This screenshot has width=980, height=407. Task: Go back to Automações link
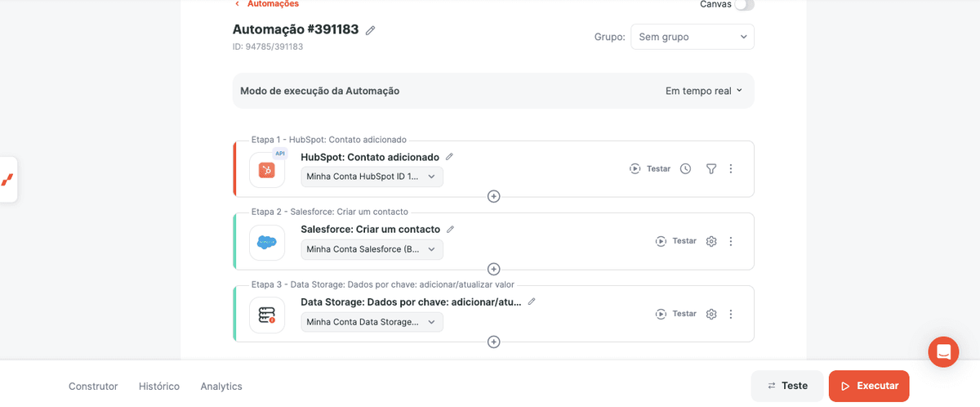[x=266, y=4]
